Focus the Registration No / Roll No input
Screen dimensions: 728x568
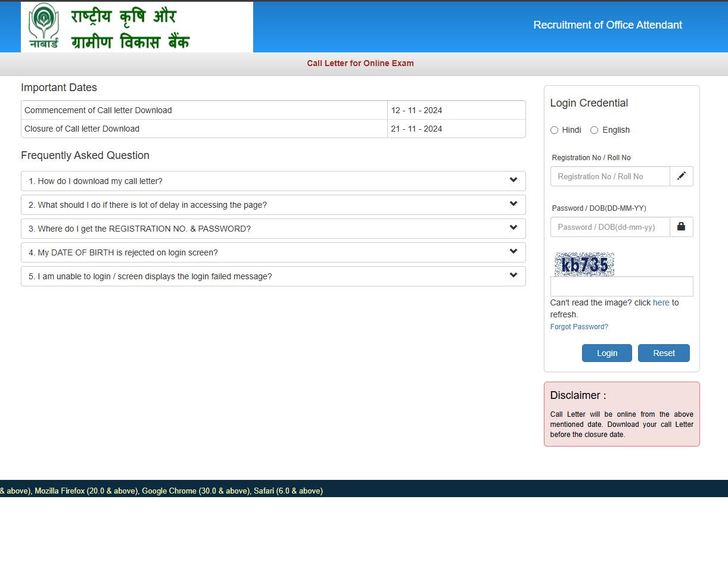(x=610, y=176)
